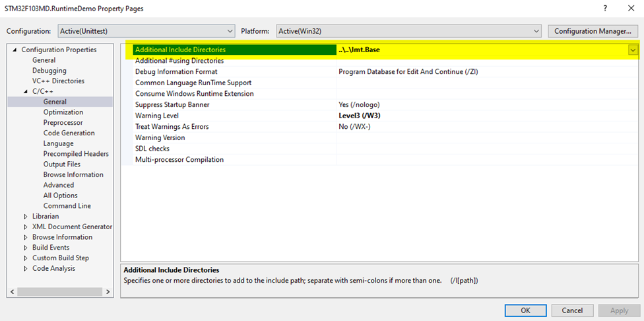
Task: Click the Apply button
Action: pyautogui.click(x=619, y=310)
